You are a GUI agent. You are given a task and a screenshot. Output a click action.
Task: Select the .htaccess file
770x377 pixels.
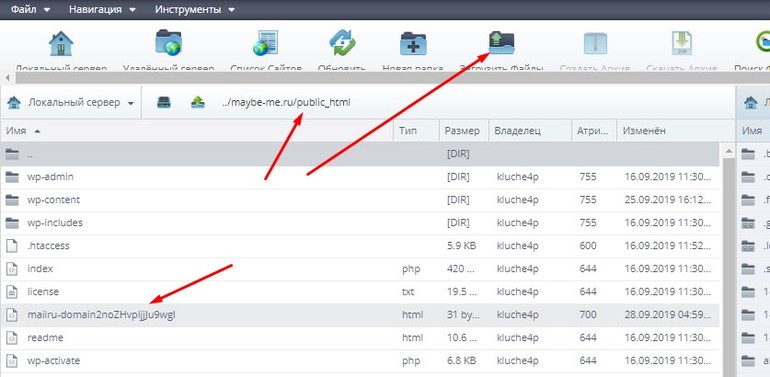[x=360, y=246]
